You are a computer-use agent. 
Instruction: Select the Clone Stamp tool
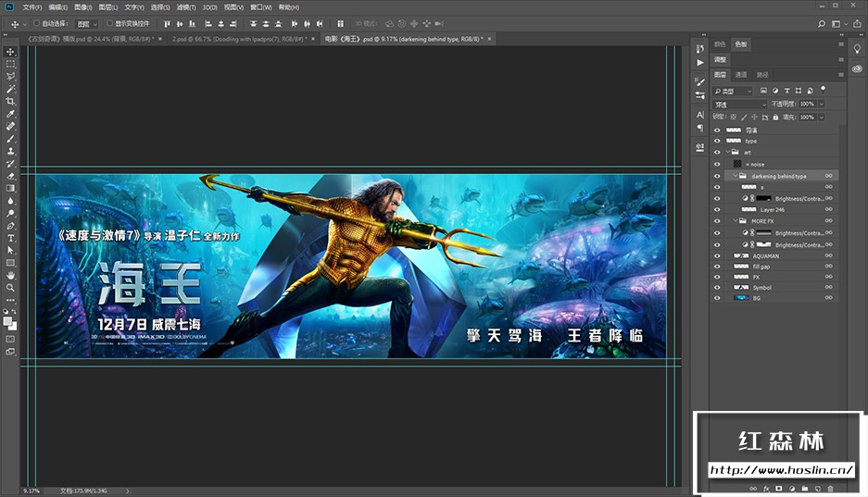click(x=10, y=151)
